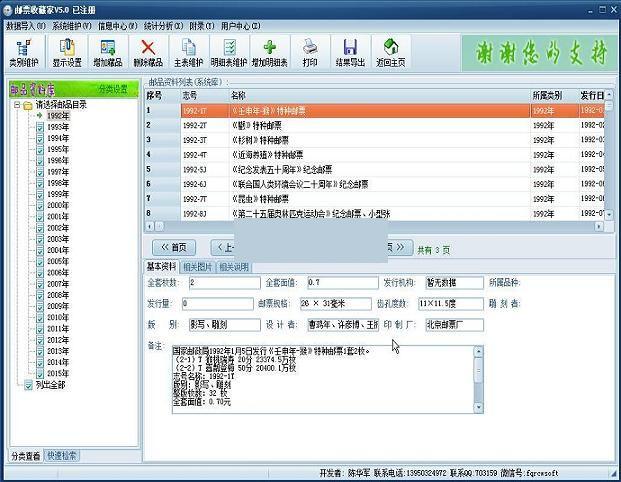Click the 首页 first page button
Screen dimensions: 621x482
pyautogui.click(x=174, y=247)
